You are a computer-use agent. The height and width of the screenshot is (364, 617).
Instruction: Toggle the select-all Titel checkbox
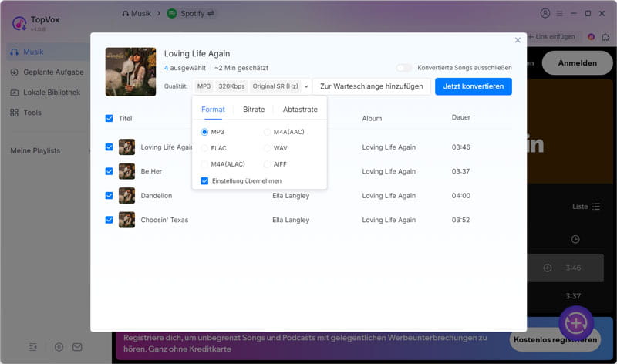(x=109, y=119)
